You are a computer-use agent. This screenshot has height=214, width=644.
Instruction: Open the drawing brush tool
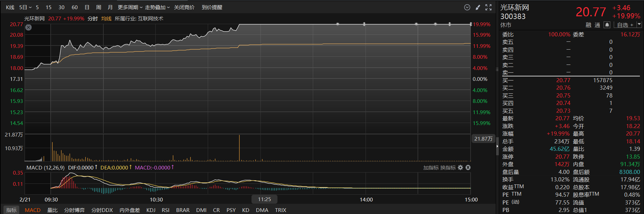click(x=478, y=7)
